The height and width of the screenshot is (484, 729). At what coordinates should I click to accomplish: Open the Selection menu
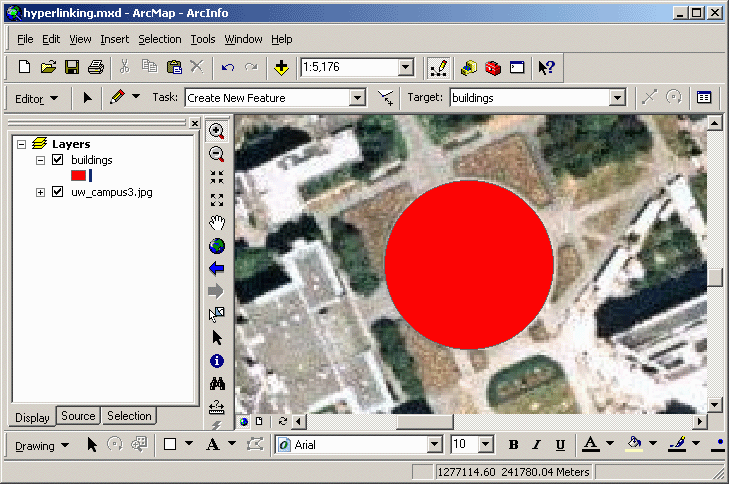160,39
